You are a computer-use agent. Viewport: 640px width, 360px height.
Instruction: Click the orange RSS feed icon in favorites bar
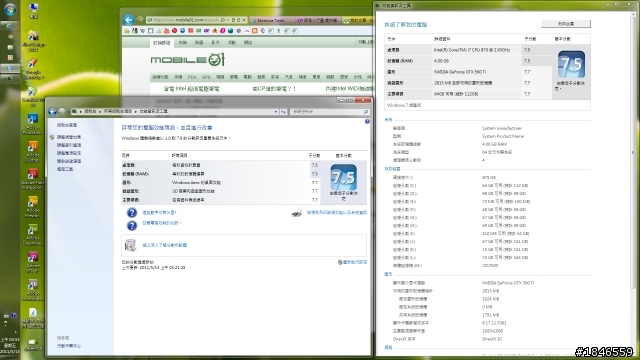click(254, 31)
